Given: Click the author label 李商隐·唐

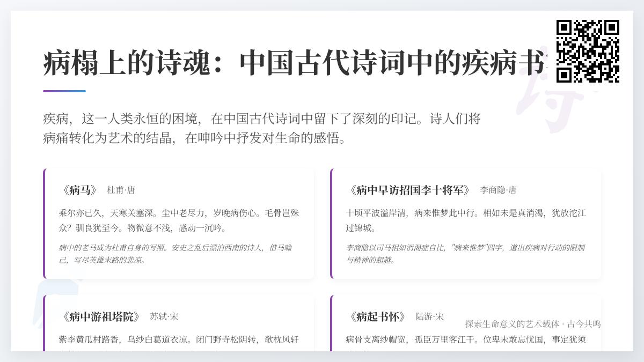Looking at the screenshot, I should [x=499, y=190].
